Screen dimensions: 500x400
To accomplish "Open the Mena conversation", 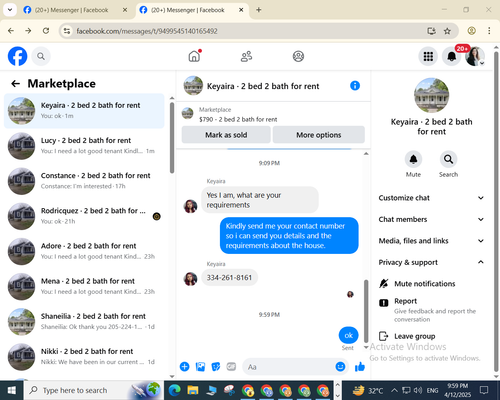I will click(x=84, y=286).
